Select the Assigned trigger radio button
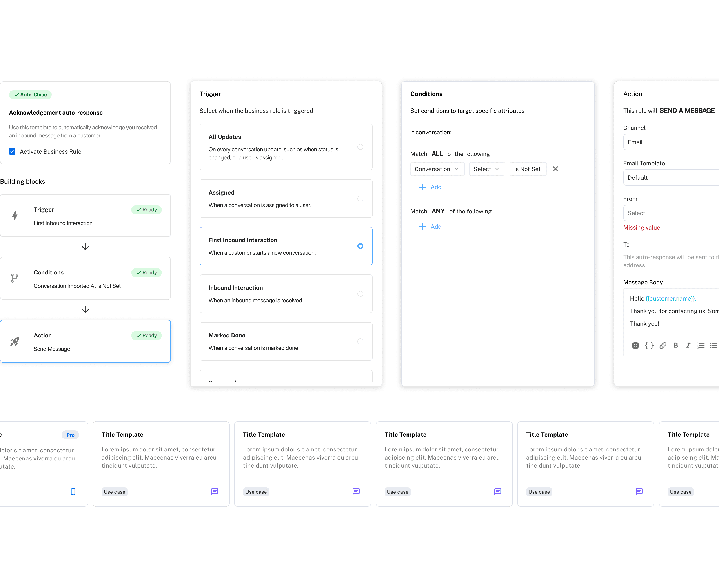This screenshot has width=719, height=588. tap(360, 199)
